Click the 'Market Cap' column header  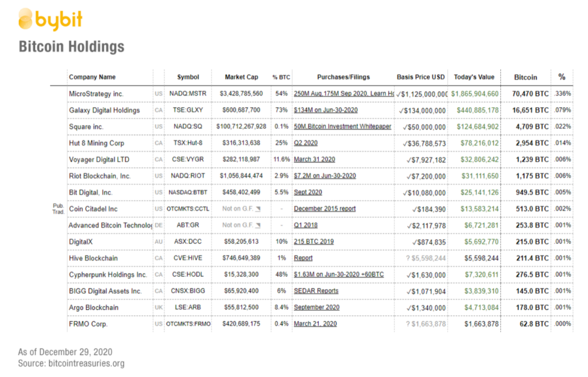[242, 77]
